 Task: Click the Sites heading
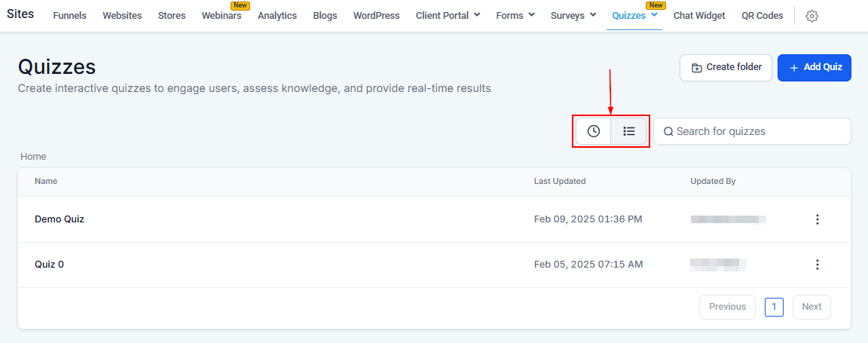[20, 14]
